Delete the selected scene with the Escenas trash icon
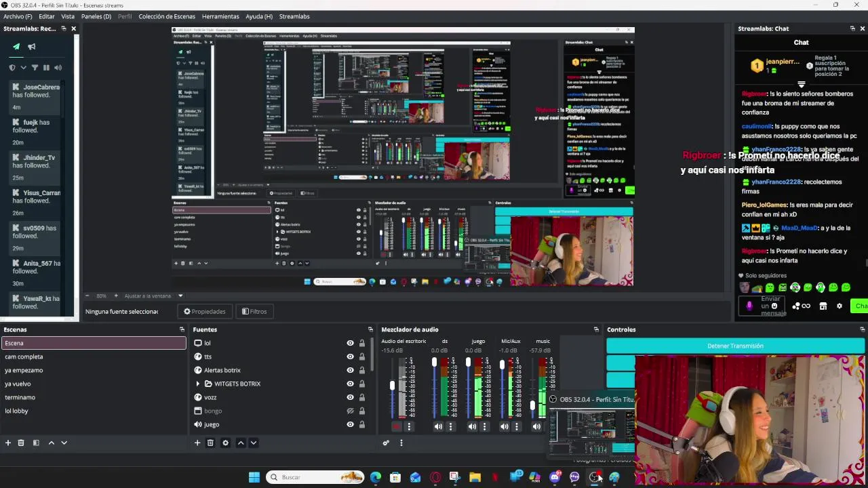868x488 pixels. (x=21, y=443)
